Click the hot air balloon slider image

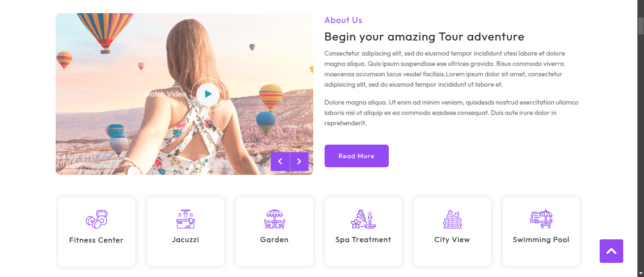point(184,94)
